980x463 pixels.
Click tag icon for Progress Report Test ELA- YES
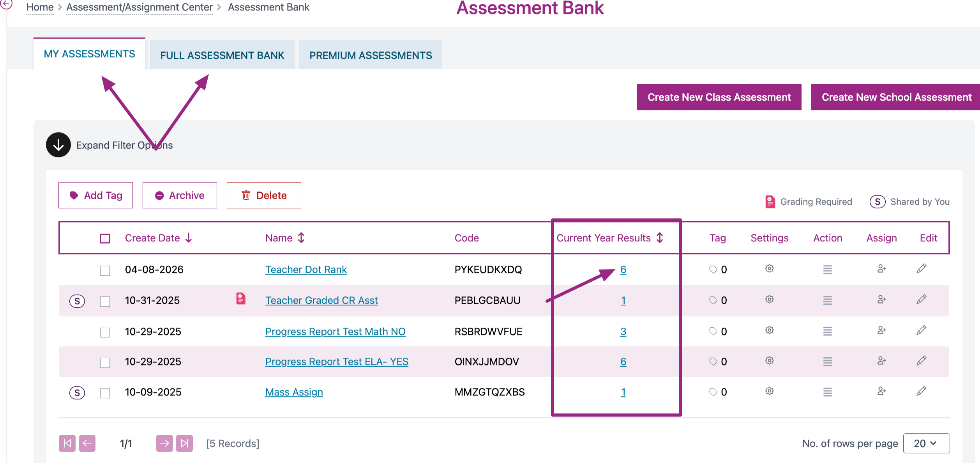point(713,362)
